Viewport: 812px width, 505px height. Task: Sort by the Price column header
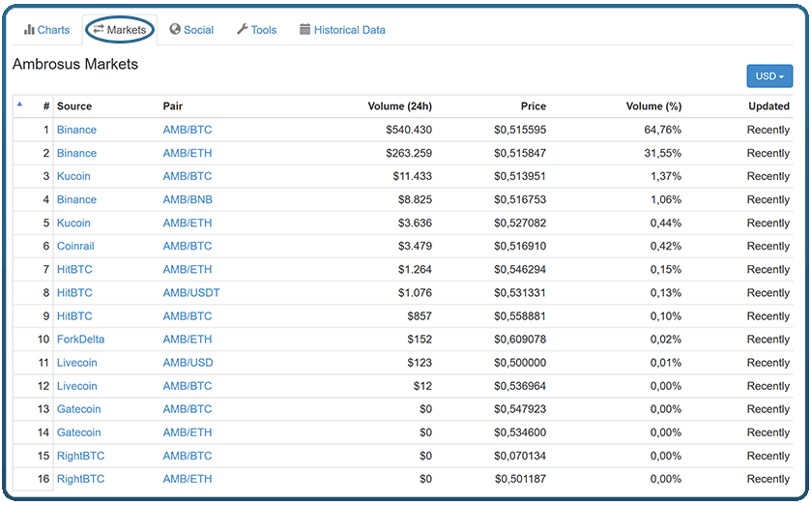(534, 106)
